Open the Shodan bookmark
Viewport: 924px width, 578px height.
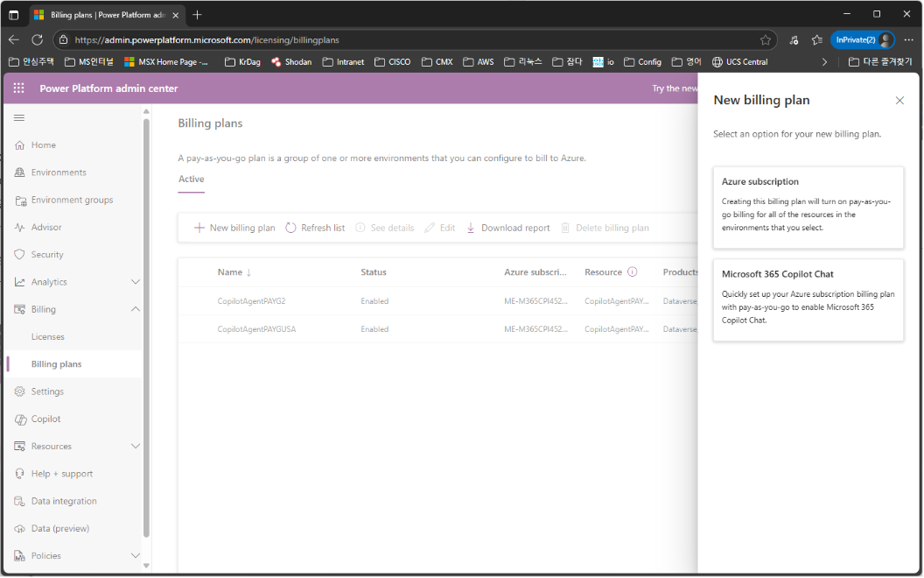(291, 62)
